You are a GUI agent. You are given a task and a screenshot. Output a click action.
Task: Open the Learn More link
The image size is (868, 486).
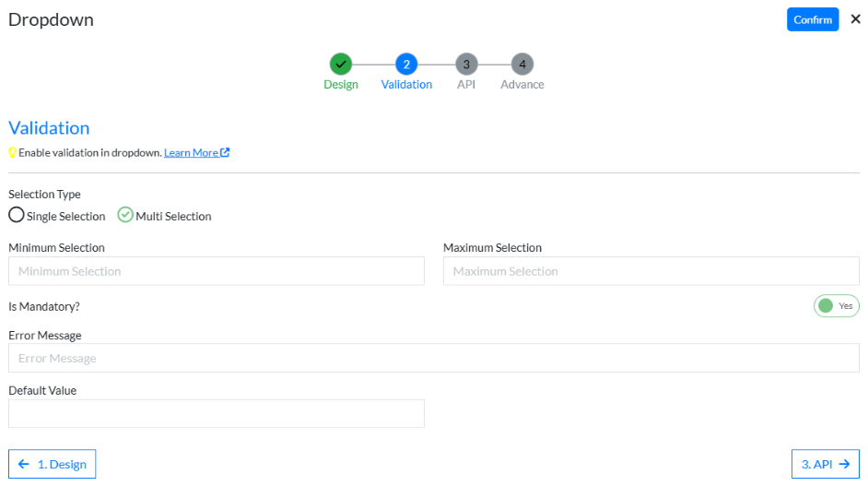[x=191, y=153]
